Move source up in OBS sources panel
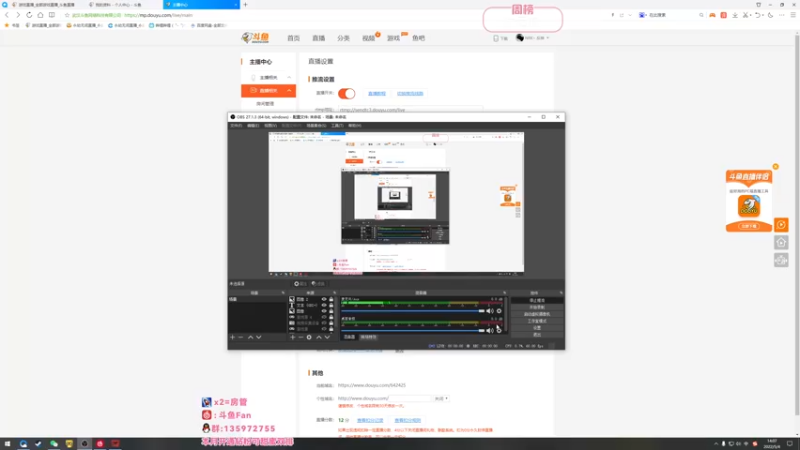The width and height of the screenshot is (800, 450). (x=319, y=337)
